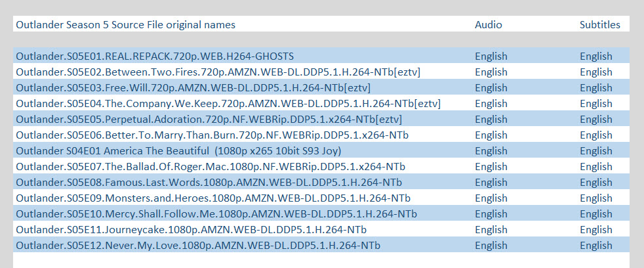The height and width of the screenshot is (268, 644).
Task: Select the S04E01 America The Beautiful filename
Action: click(x=178, y=151)
